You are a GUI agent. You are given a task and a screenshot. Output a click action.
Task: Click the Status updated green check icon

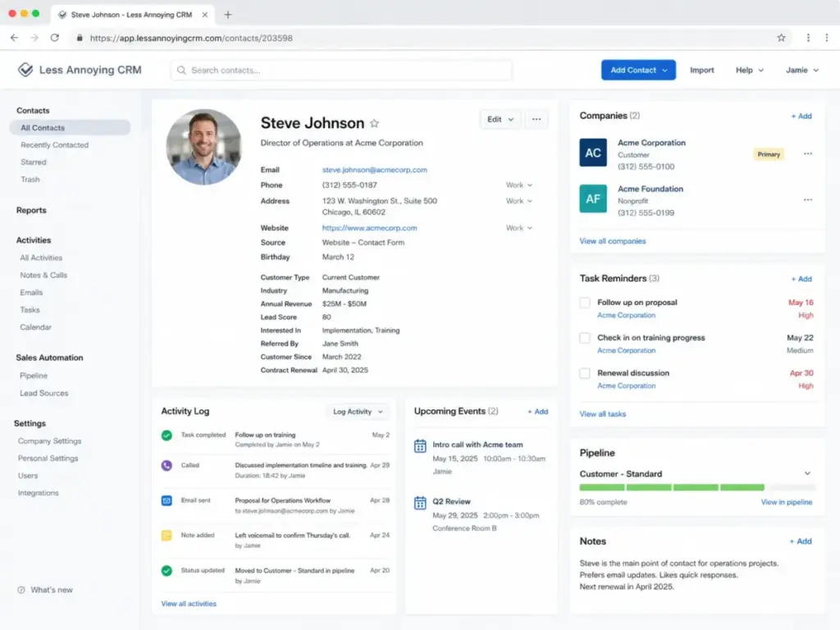pyautogui.click(x=167, y=571)
